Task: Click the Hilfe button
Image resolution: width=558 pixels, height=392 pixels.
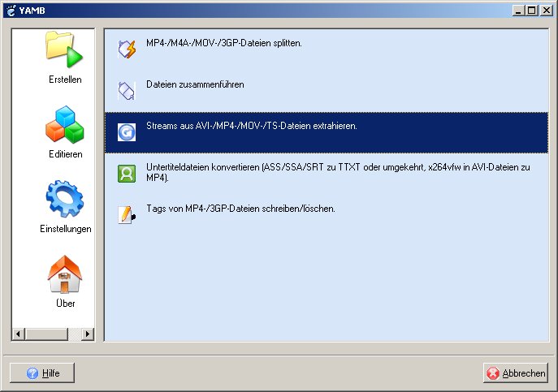Action: click(x=42, y=373)
